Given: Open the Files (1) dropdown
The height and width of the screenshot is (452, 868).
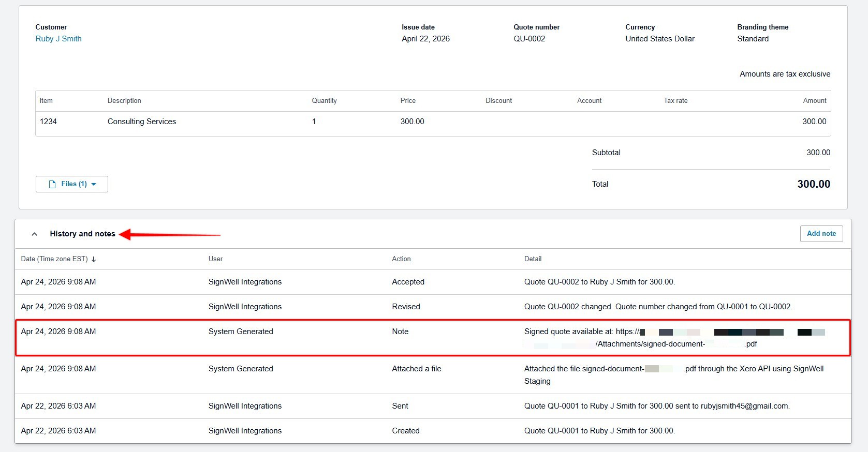Looking at the screenshot, I should [x=72, y=184].
